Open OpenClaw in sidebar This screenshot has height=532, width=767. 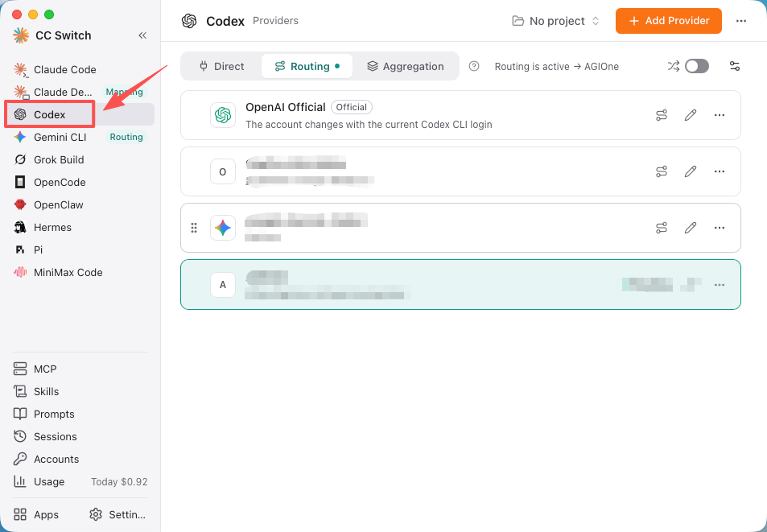click(80, 204)
